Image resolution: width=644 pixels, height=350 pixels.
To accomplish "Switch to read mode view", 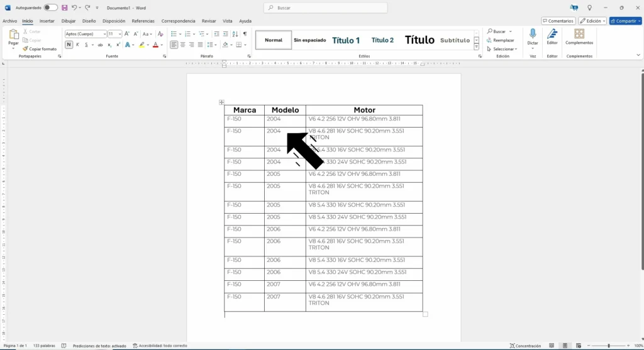I will tap(552, 346).
